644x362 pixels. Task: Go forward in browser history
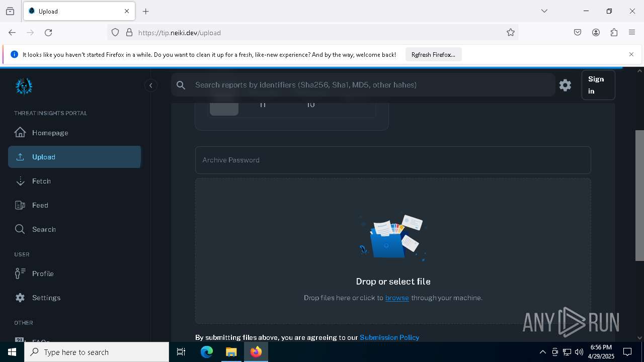pos(30,32)
